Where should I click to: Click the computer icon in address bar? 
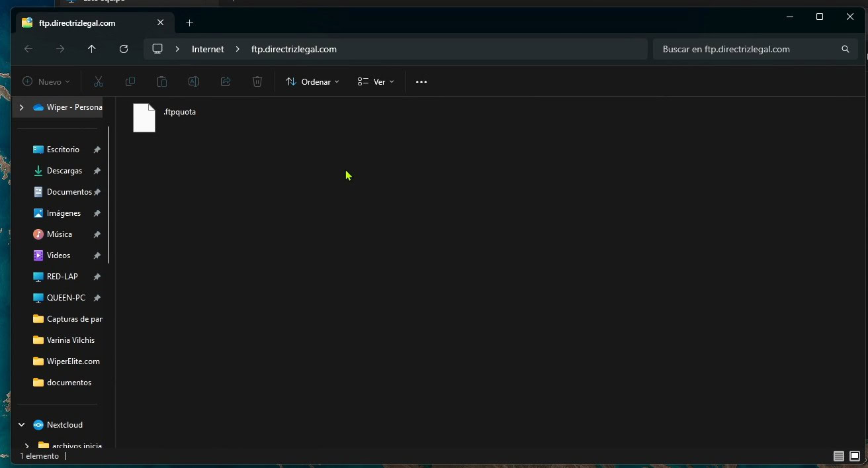click(x=157, y=49)
